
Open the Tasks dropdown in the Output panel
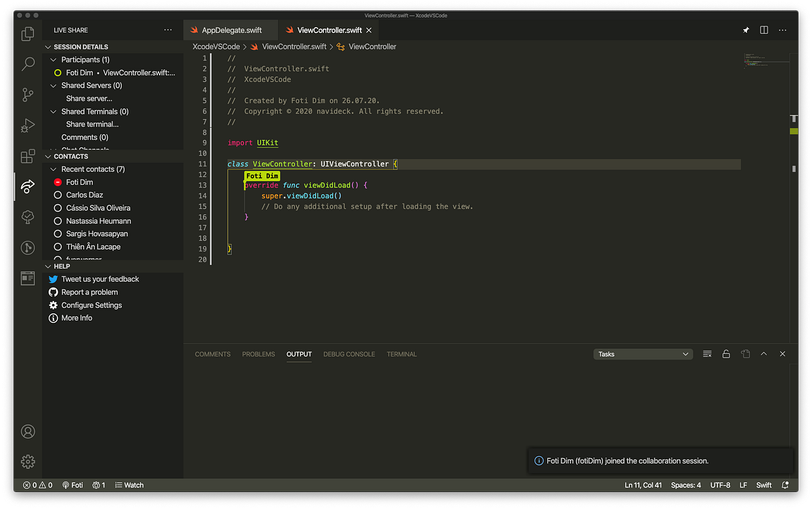click(642, 353)
